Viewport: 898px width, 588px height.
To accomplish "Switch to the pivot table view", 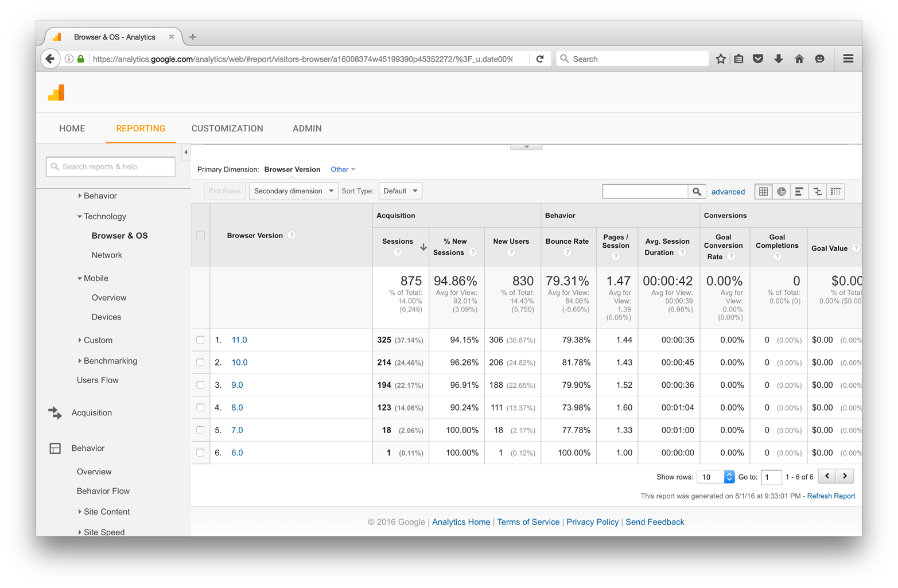I will point(836,192).
